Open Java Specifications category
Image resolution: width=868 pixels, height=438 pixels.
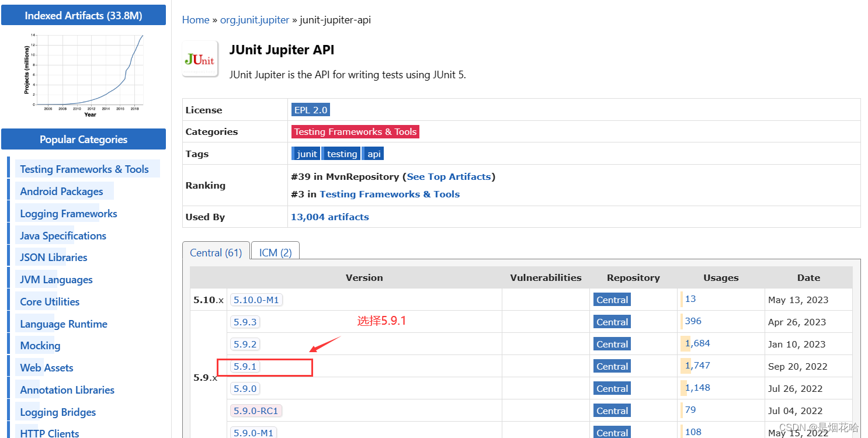click(x=63, y=236)
